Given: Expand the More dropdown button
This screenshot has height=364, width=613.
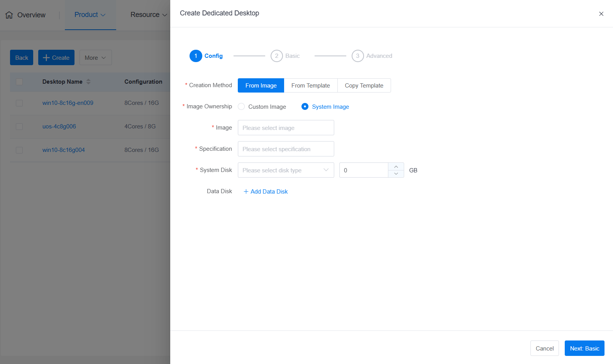Looking at the screenshot, I should [95, 58].
